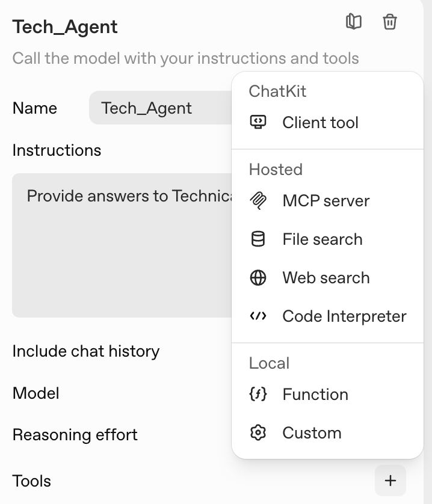Choose the Function text label
The width and height of the screenshot is (432, 504).
[x=315, y=395]
